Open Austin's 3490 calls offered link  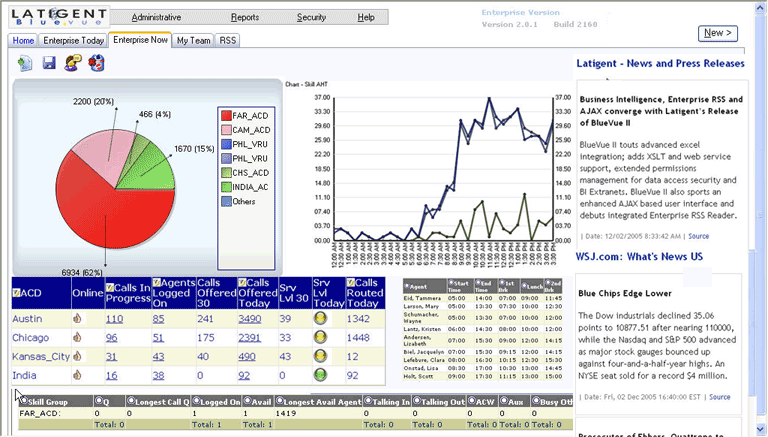(x=249, y=319)
